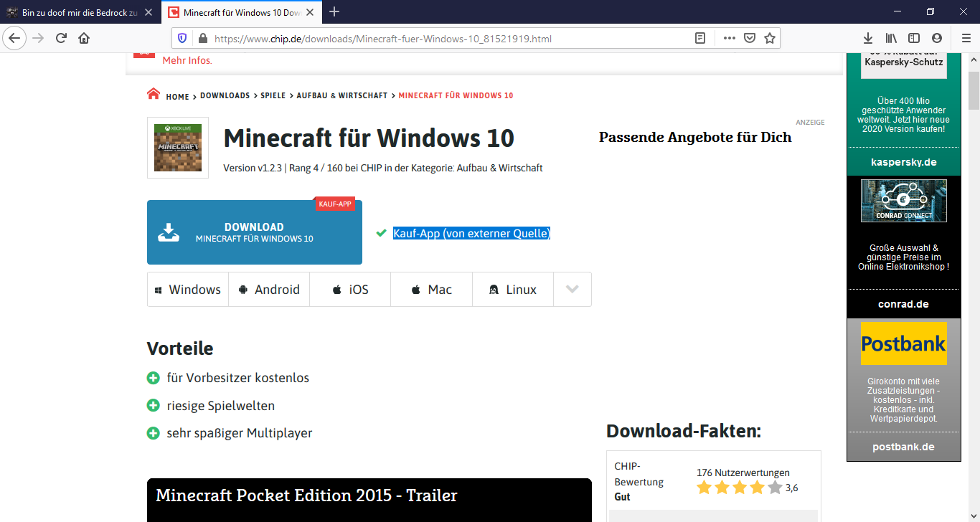Expand more platforms with the chevron
The width and height of the screenshot is (980, 522).
coord(573,290)
